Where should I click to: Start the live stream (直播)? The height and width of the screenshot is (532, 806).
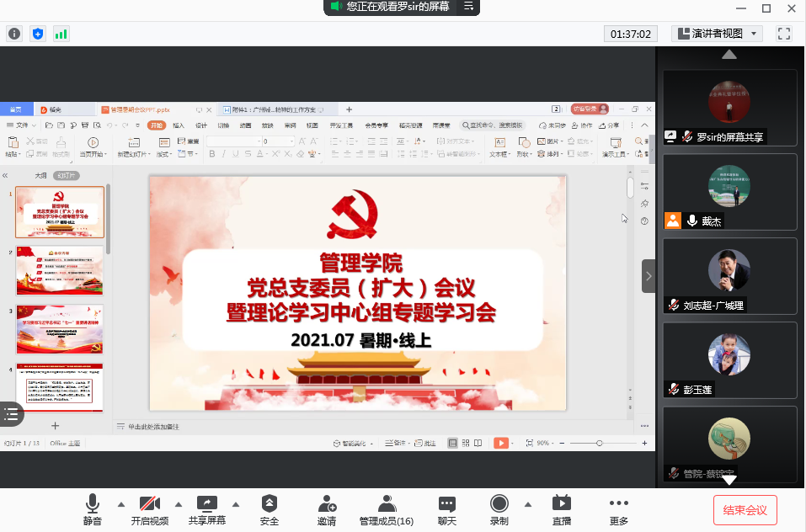coord(561,509)
